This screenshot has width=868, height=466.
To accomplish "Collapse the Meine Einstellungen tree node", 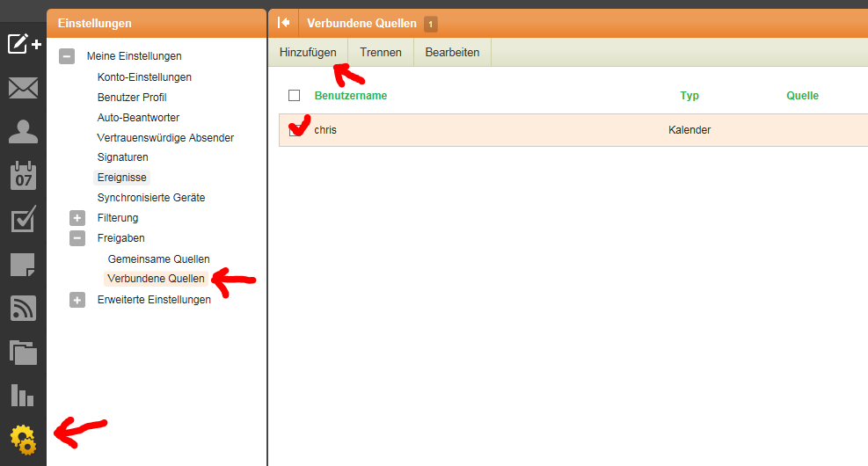I will click(67, 56).
